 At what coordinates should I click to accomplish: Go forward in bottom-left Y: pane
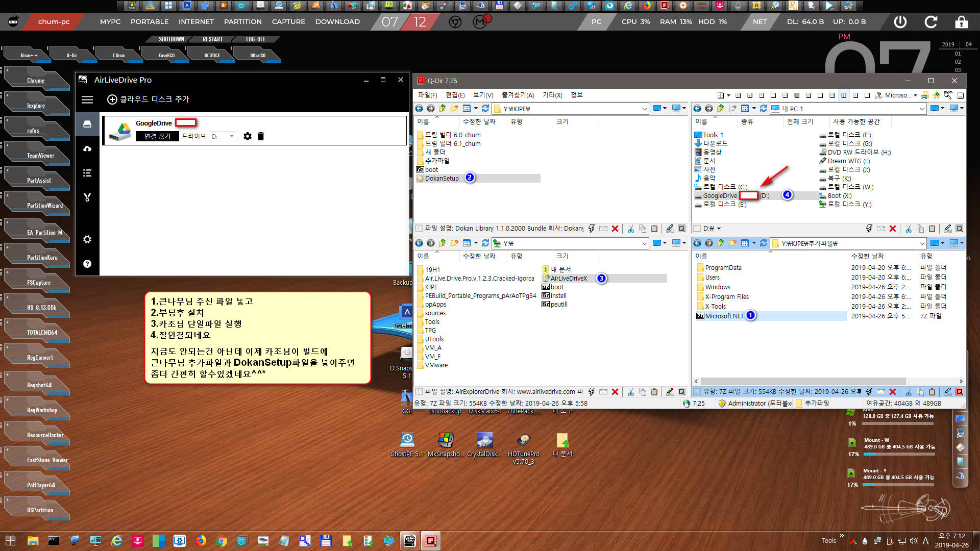431,243
